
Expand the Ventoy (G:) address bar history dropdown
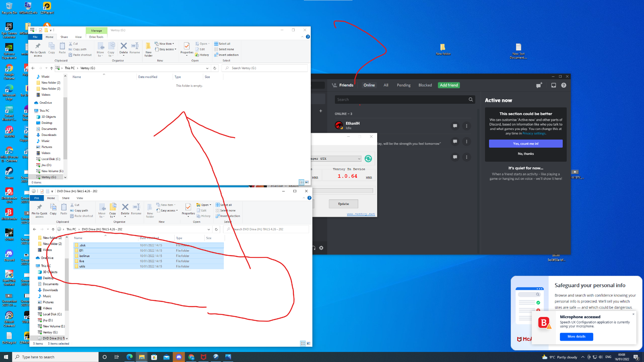207,68
